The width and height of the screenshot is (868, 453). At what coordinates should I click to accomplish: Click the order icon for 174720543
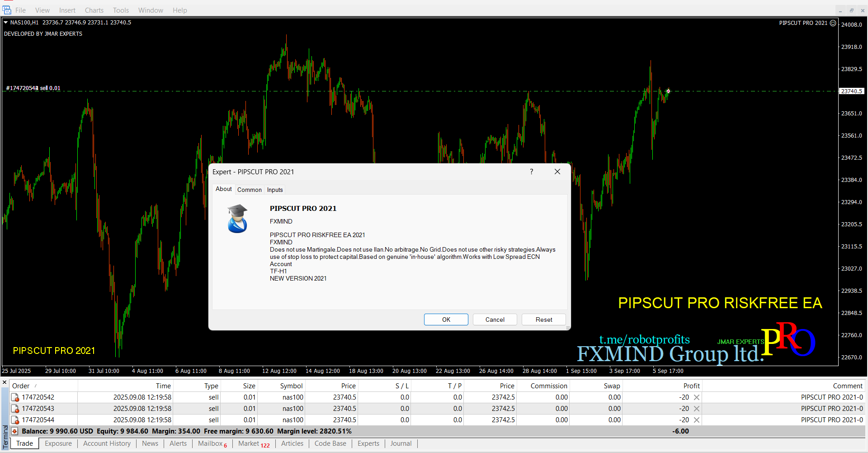[15, 409]
